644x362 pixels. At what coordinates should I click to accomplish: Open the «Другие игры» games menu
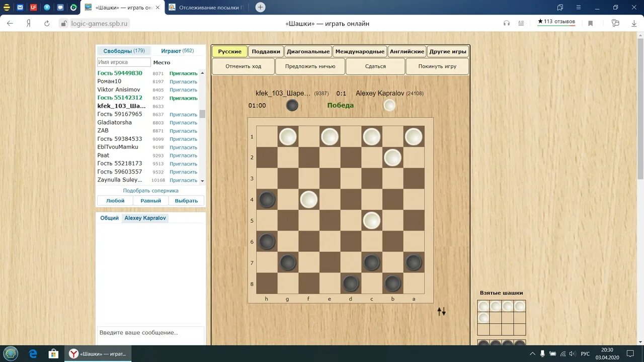click(447, 51)
